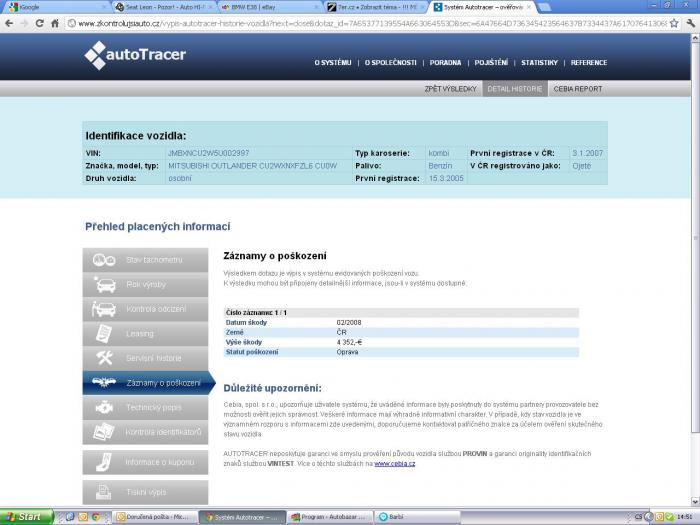Follow the www.cebia.cz link
This screenshot has width=700, height=525.
(394, 464)
